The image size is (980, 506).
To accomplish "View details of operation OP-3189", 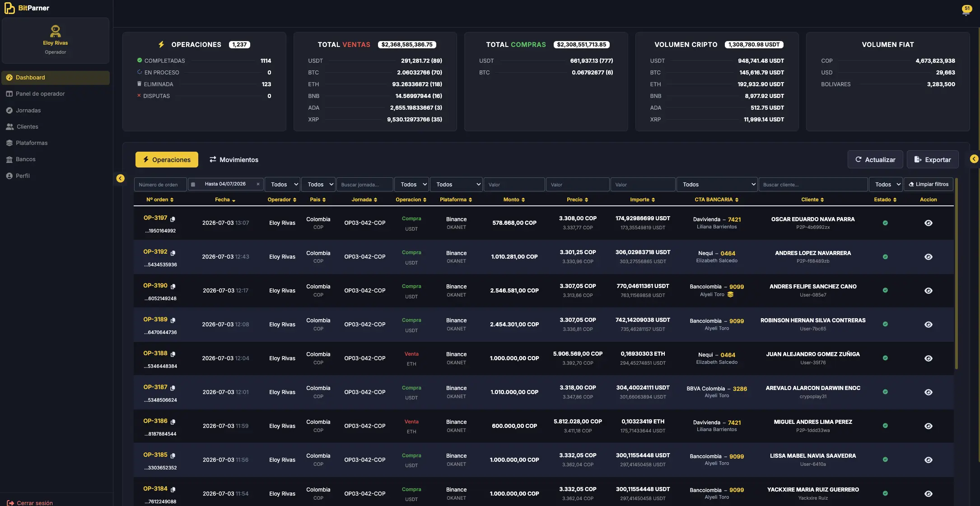I will coord(929,325).
